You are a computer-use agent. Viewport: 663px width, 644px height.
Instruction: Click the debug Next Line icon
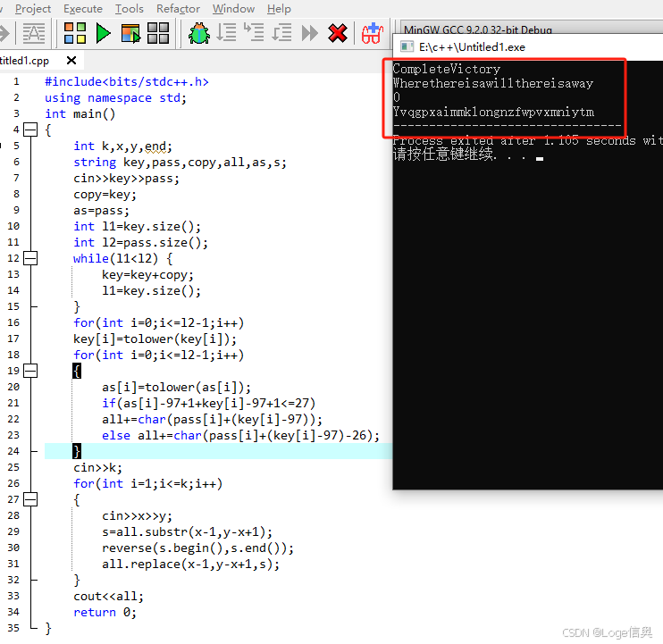(x=227, y=33)
